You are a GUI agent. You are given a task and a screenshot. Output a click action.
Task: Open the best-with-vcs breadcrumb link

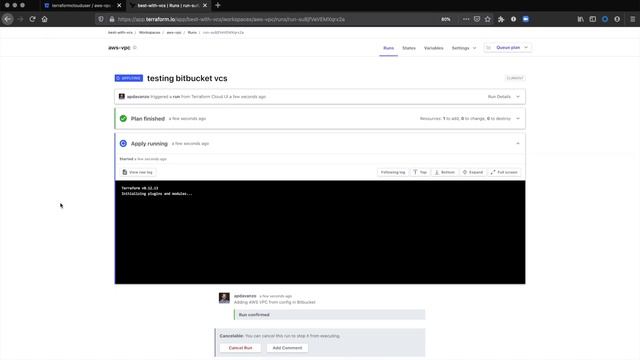(120, 32)
